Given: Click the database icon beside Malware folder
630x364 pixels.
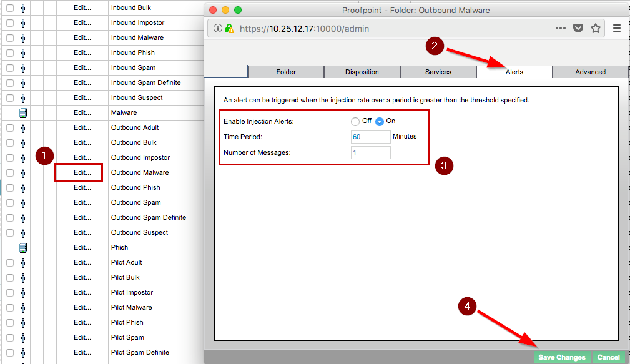Looking at the screenshot, I should pos(23,113).
